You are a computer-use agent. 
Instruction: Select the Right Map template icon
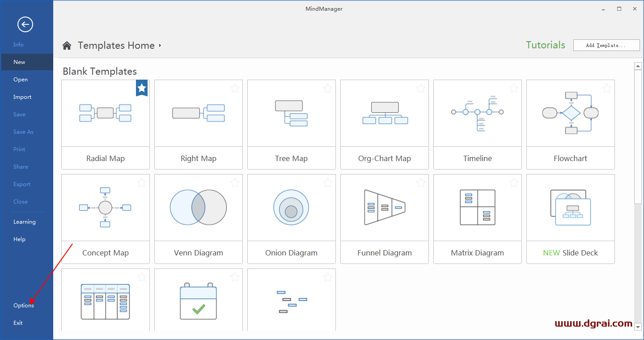click(x=199, y=113)
